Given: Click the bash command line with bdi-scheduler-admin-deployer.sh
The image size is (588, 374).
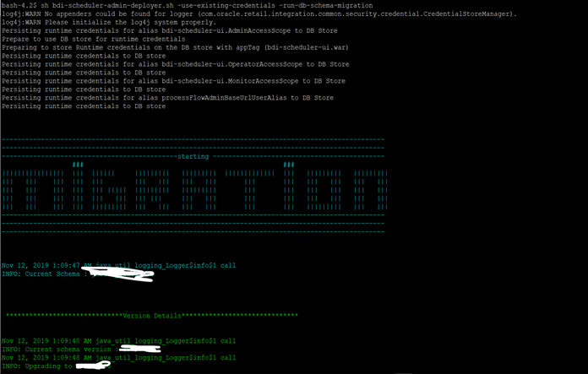Looking at the screenshot, I should [187, 6].
